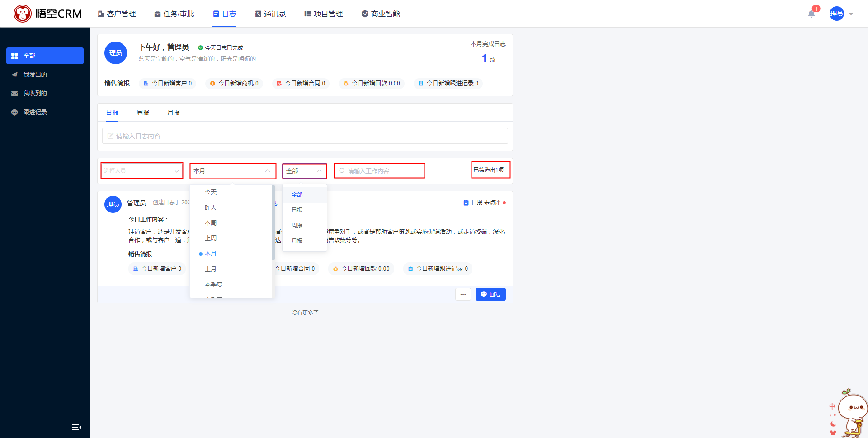Switch to the 月报 tab
This screenshot has width=868, height=438.
coord(174,113)
